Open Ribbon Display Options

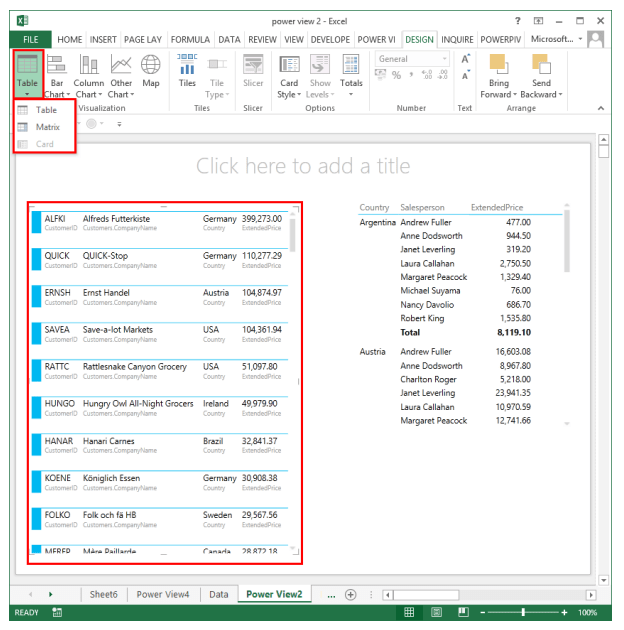(538, 20)
